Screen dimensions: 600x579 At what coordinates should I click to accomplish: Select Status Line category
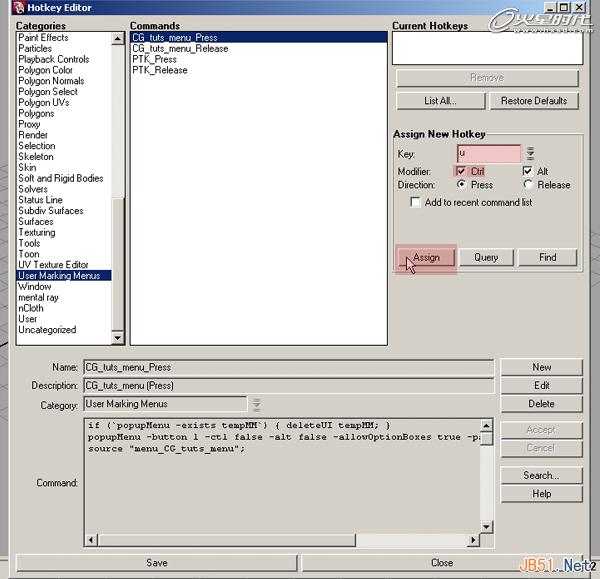[x=64, y=200]
